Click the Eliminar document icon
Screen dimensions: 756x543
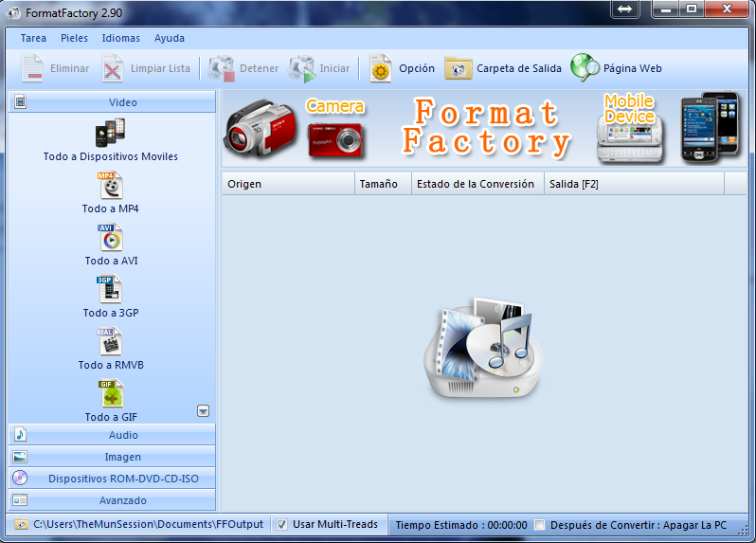(33, 68)
